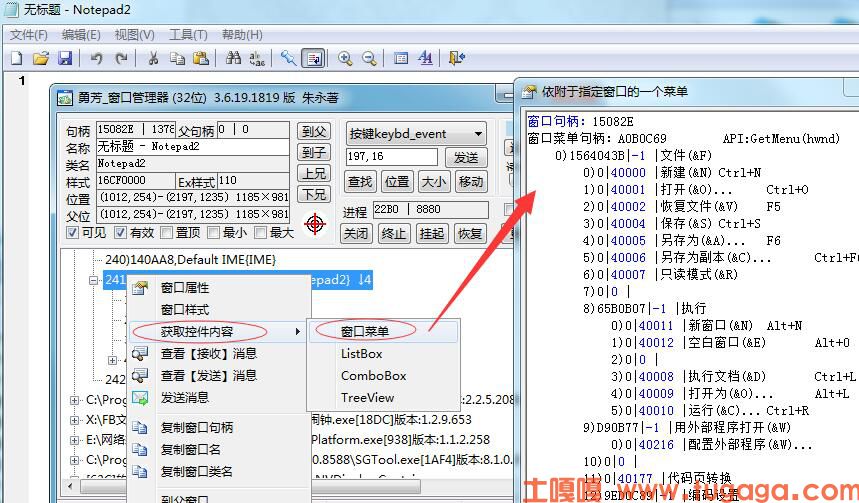Click the blue pushpin toolbar icon
The image size is (859, 503).
[288, 58]
